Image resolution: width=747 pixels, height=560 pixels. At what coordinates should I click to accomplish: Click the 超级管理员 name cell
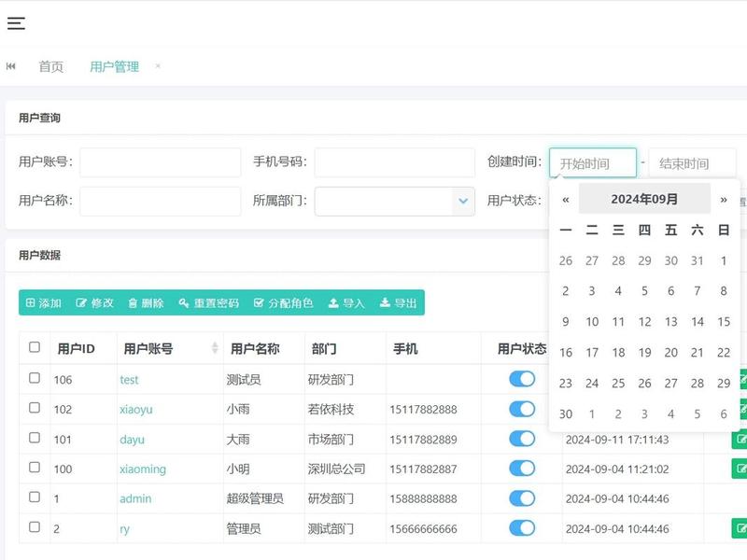click(x=255, y=498)
